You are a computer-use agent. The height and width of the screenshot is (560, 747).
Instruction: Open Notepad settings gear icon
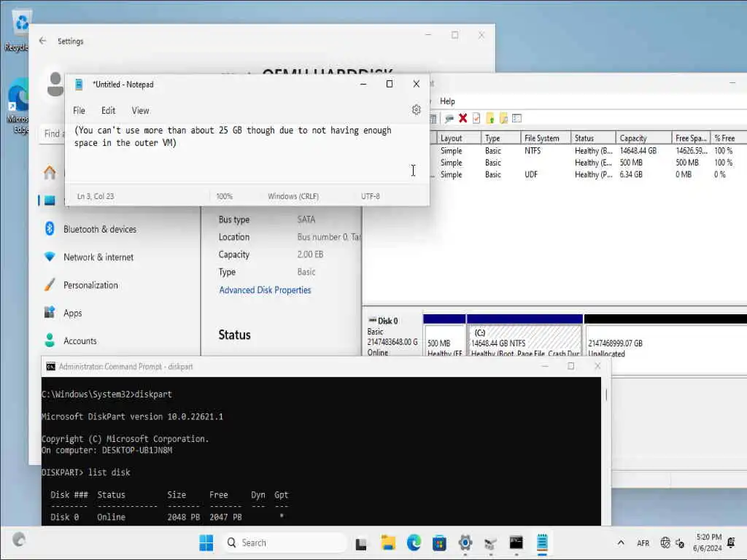[x=416, y=110]
